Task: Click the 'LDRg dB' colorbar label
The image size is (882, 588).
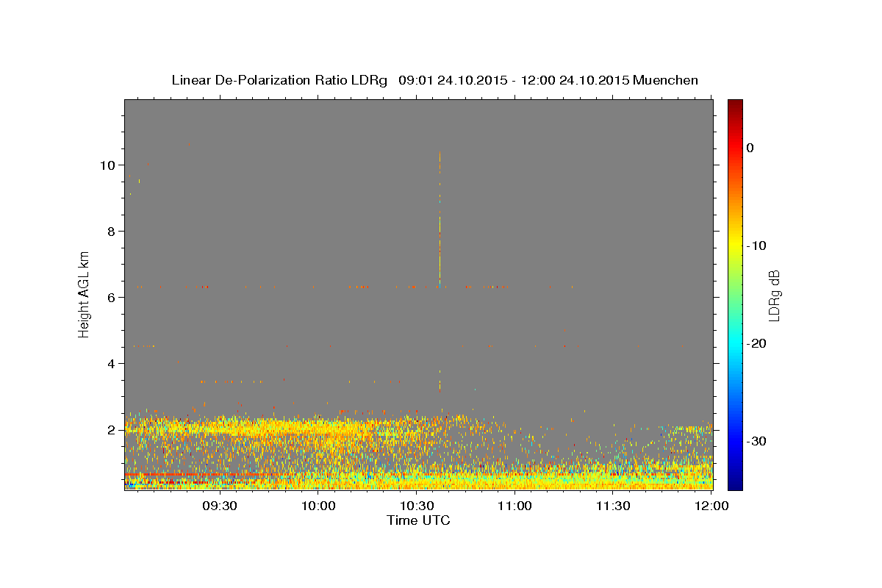Action: click(x=773, y=295)
